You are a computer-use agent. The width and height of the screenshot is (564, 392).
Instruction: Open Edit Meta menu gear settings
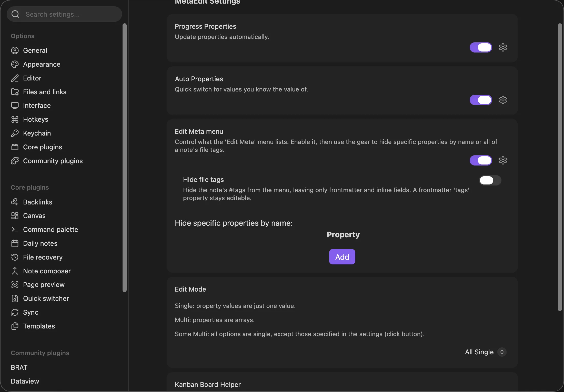click(503, 160)
